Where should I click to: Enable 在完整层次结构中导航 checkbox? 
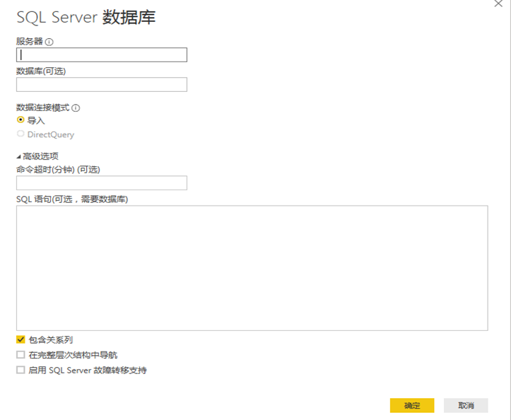[x=20, y=355]
